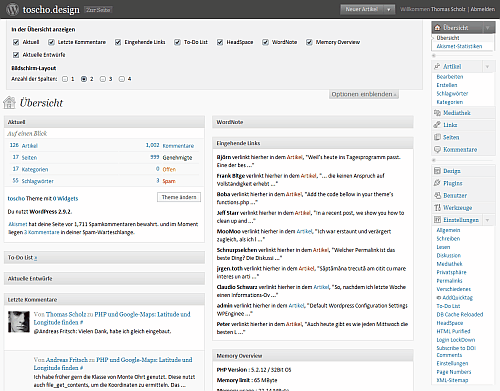This screenshot has height=391, width=500.
Task: Select 1 column layout radio
Action: (65, 79)
